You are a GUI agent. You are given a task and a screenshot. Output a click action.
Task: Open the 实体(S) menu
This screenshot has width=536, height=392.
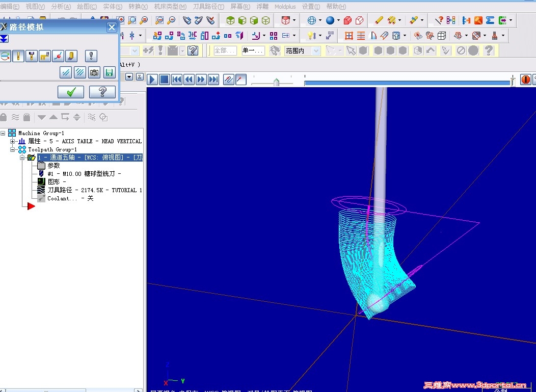click(x=113, y=7)
